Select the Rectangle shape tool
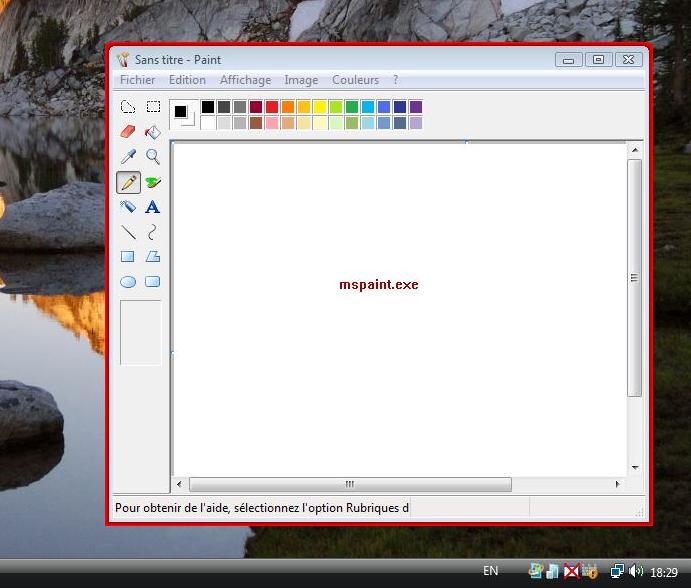This screenshot has width=691, height=588. click(x=128, y=257)
